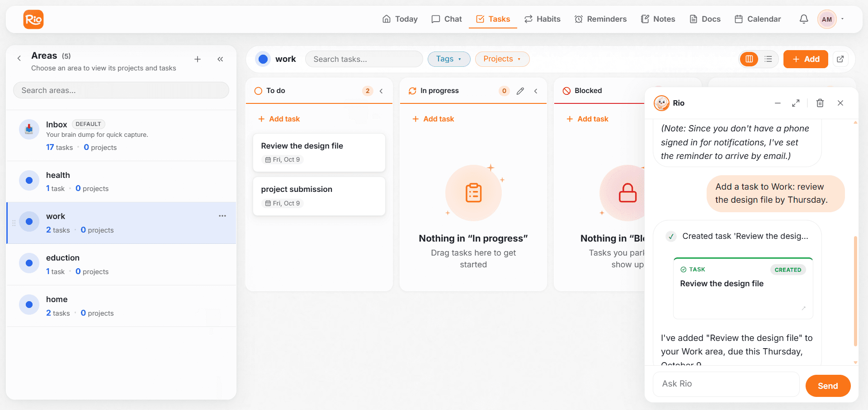868x410 pixels.
Task: Open the Review the design file task card
Action: (319, 152)
